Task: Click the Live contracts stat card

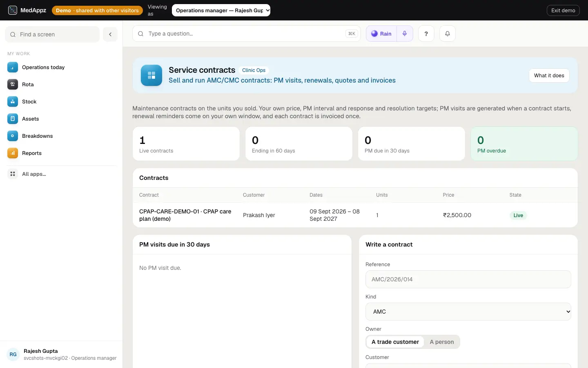Action: tap(186, 144)
